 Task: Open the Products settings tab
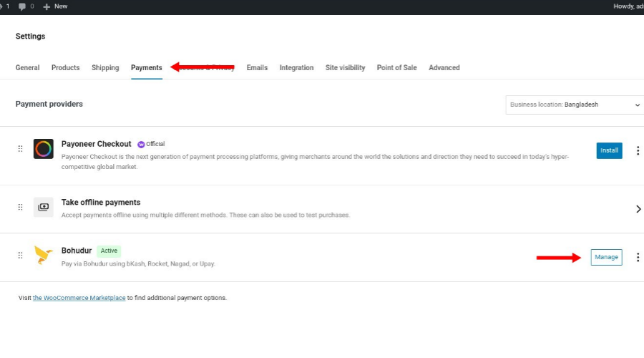(x=65, y=68)
